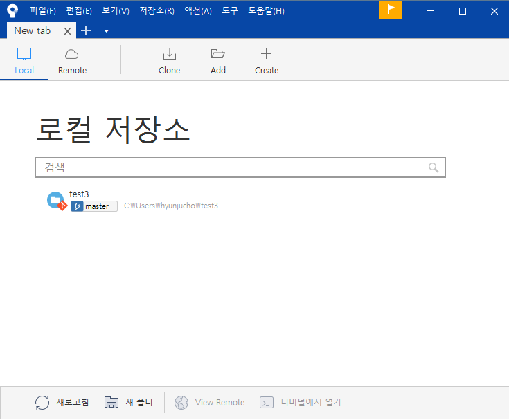This screenshot has width=509, height=420.
Task: Open the 파일(F) menu
Action: click(43, 10)
